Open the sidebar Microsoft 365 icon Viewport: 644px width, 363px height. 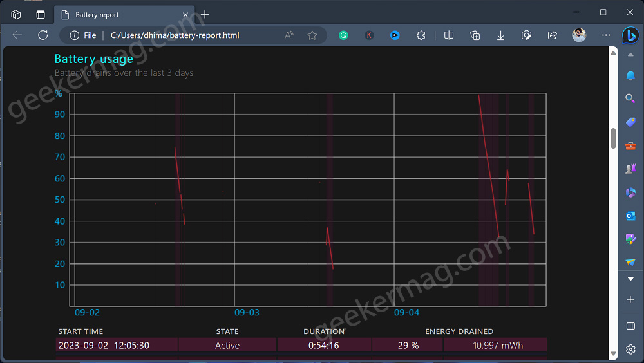[x=630, y=192]
